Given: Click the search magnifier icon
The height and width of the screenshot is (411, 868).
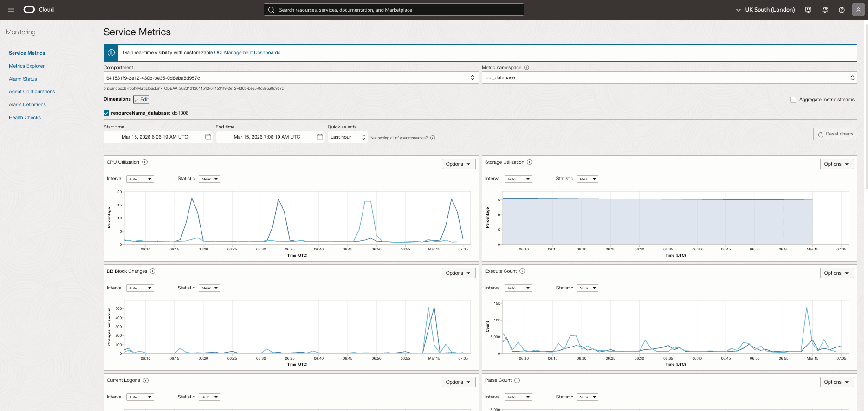Looking at the screenshot, I should click(x=272, y=10).
